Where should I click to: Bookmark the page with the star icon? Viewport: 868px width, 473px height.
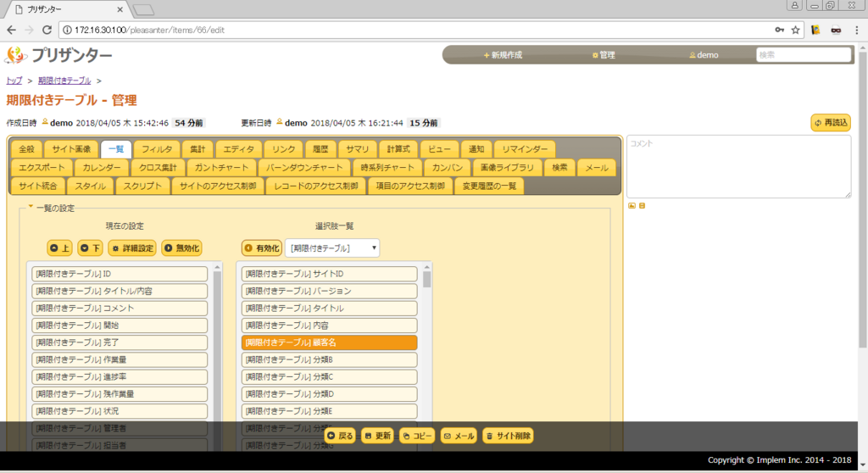click(795, 30)
